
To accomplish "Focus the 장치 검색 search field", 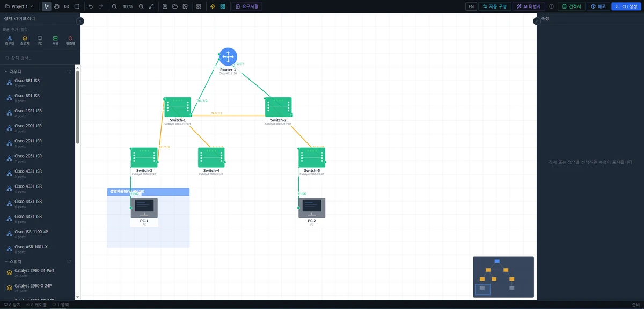I will tap(40, 58).
